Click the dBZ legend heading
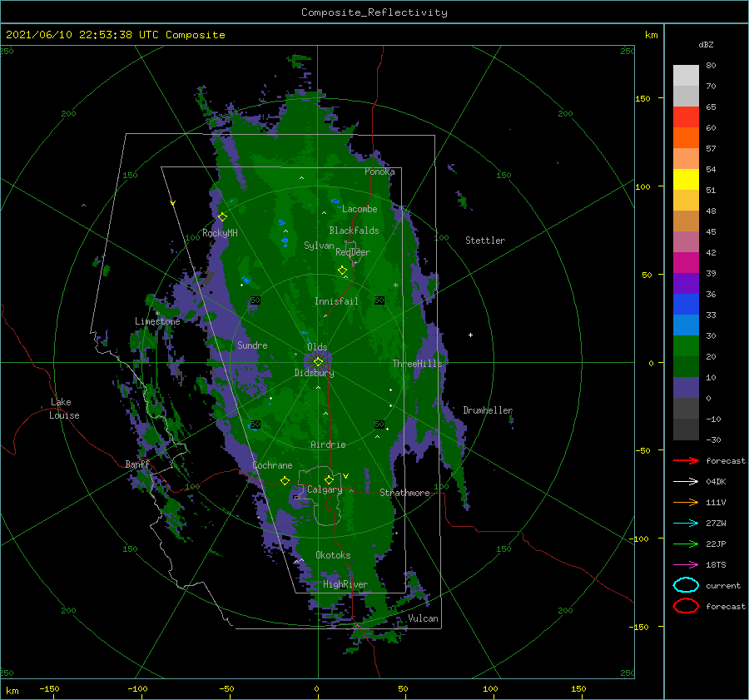 [706, 44]
